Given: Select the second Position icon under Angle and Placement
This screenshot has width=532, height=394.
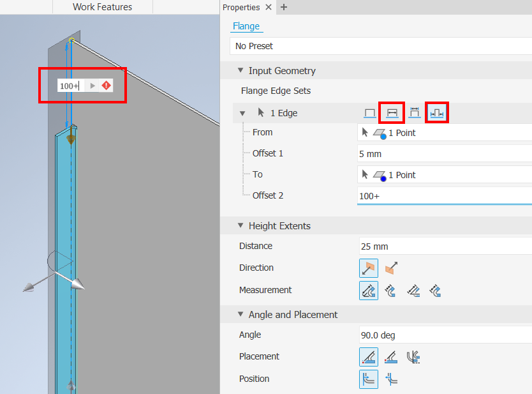Looking at the screenshot, I should click(x=391, y=379).
